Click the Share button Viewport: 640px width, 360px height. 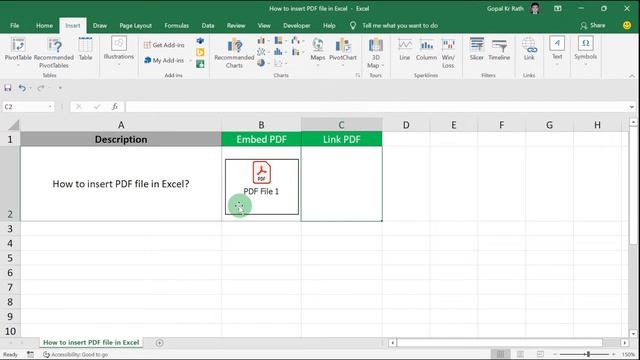[x=593, y=25]
